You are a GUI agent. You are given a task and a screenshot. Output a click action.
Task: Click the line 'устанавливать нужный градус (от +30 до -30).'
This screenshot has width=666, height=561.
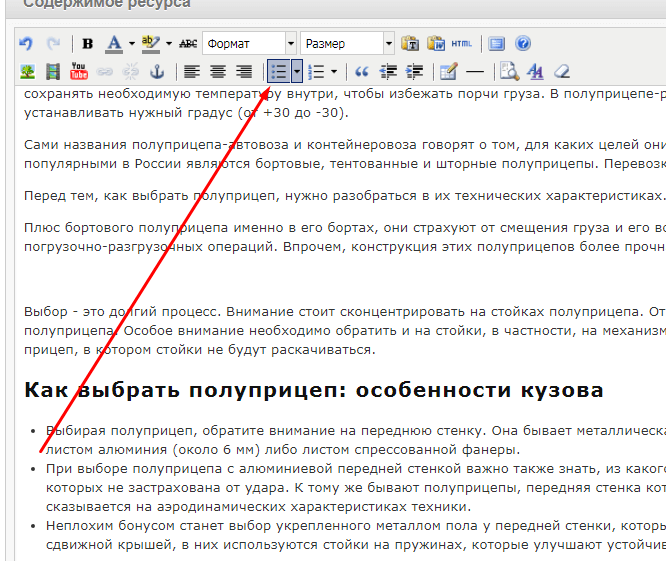click(186, 113)
